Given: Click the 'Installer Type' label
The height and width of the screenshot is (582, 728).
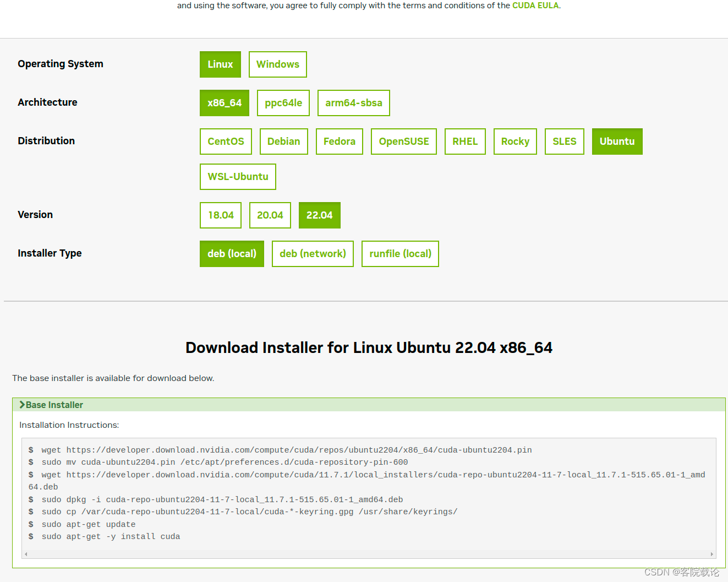Looking at the screenshot, I should tap(50, 253).
